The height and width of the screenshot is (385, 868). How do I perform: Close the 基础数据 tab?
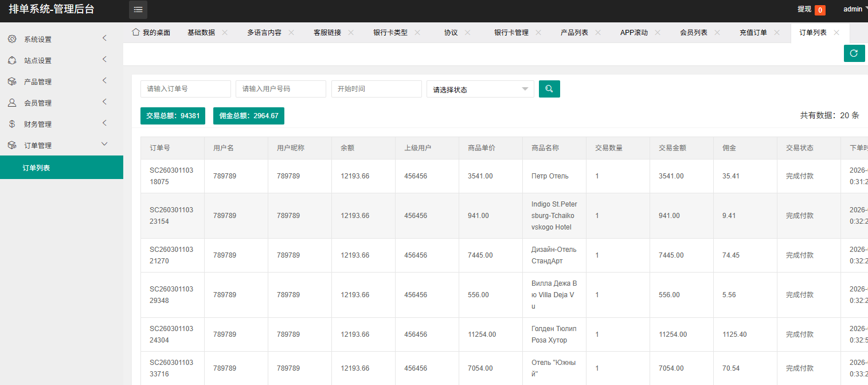pyautogui.click(x=225, y=33)
